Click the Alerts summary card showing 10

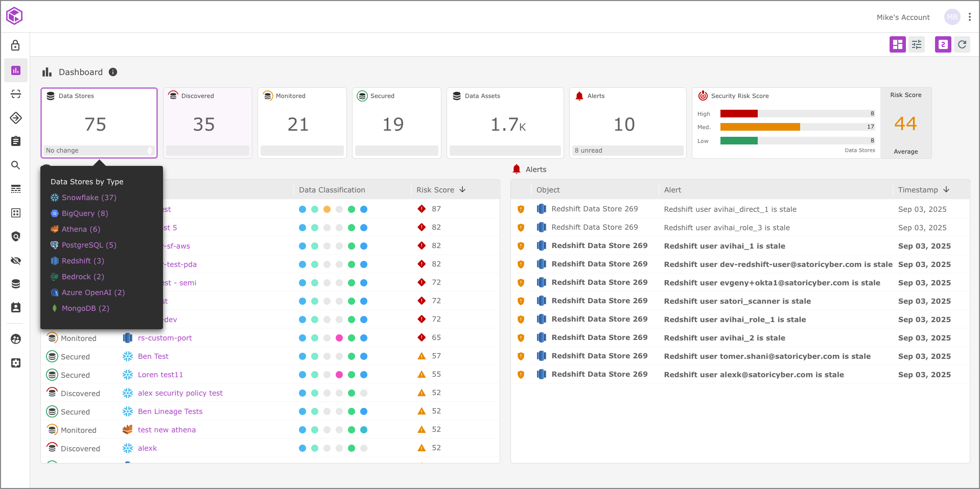click(x=627, y=123)
